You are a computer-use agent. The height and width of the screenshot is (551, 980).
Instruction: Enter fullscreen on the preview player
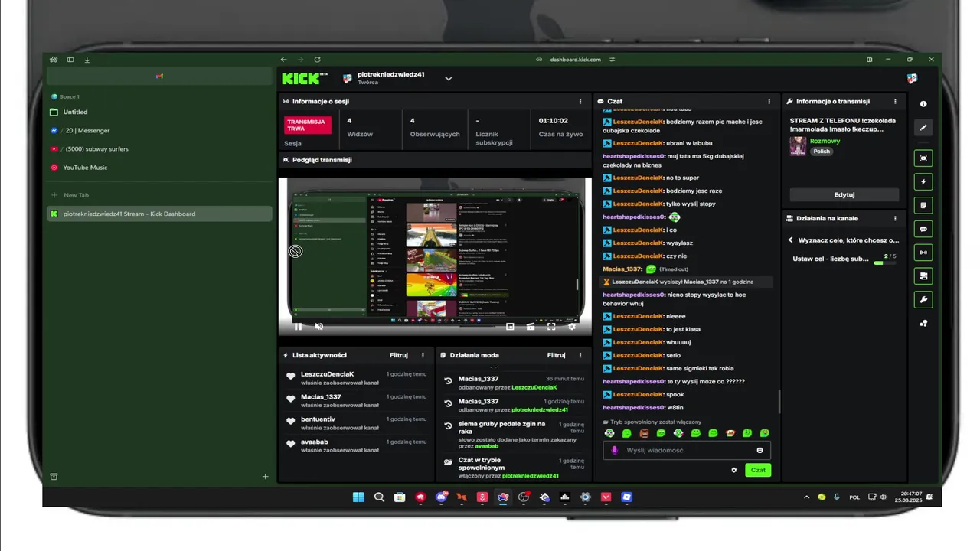tap(551, 326)
